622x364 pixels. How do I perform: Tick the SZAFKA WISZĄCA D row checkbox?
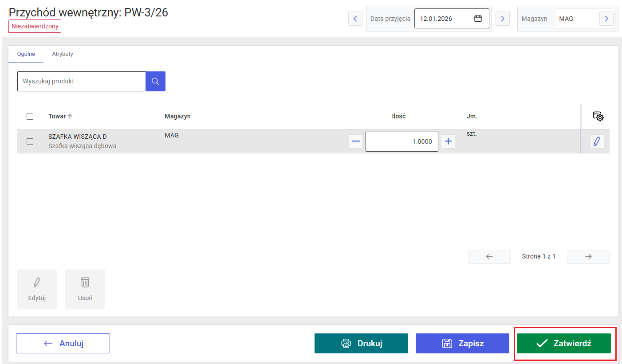point(30,141)
